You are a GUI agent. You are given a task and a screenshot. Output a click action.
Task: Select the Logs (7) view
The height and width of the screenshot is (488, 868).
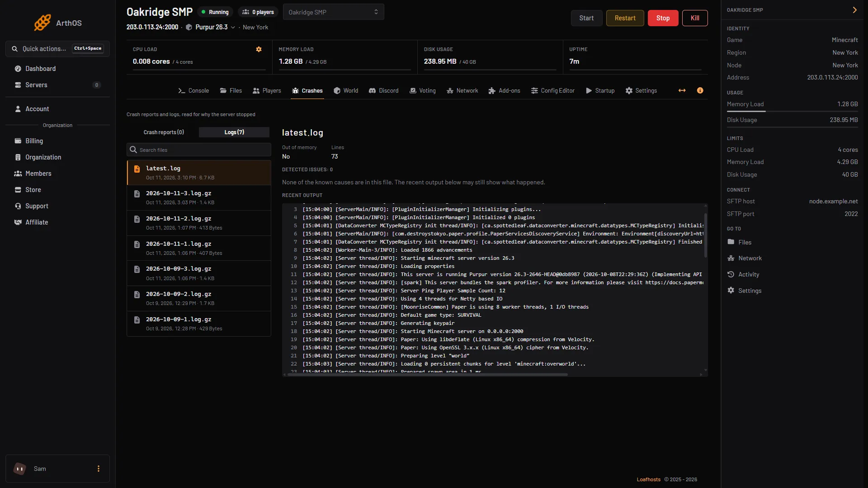[234, 132]
